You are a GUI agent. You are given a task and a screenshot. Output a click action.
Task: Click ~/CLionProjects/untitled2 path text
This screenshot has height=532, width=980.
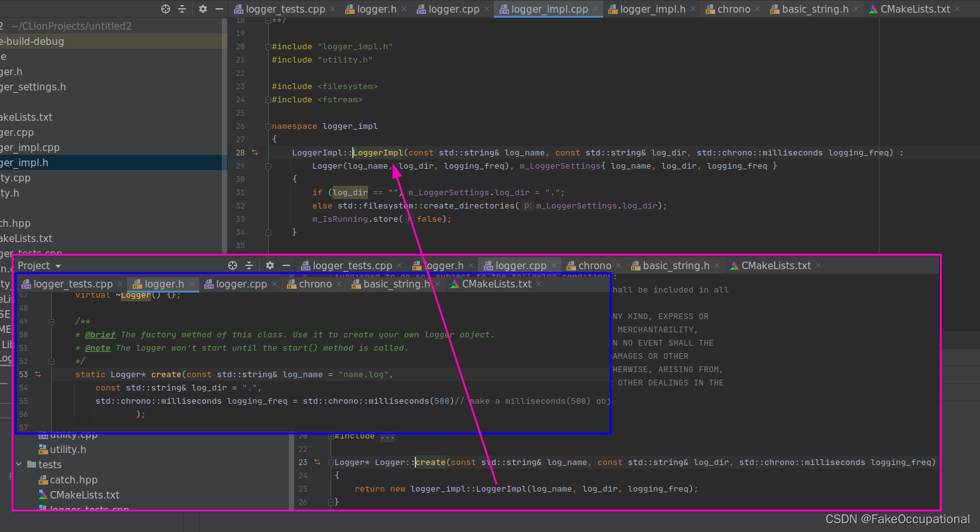point(71,26)
